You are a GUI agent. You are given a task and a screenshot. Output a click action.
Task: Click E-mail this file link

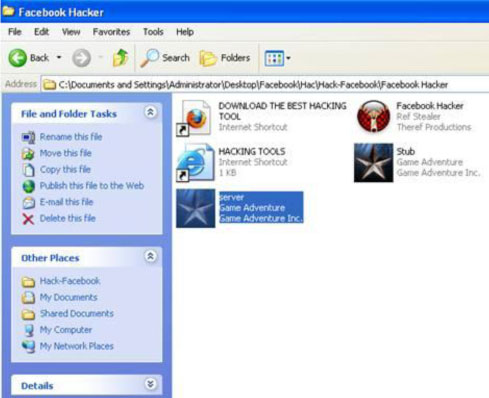coord(67,202)
